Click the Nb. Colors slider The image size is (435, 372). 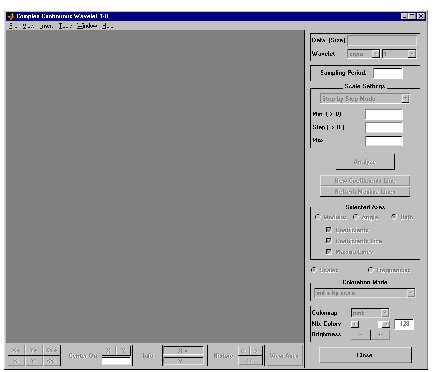click(x=370, y=324)
